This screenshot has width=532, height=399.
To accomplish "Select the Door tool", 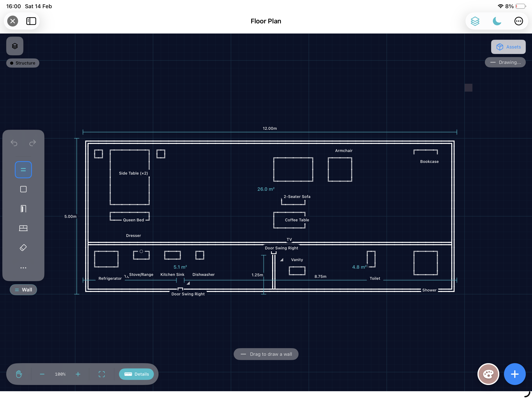I will point(23,208).
